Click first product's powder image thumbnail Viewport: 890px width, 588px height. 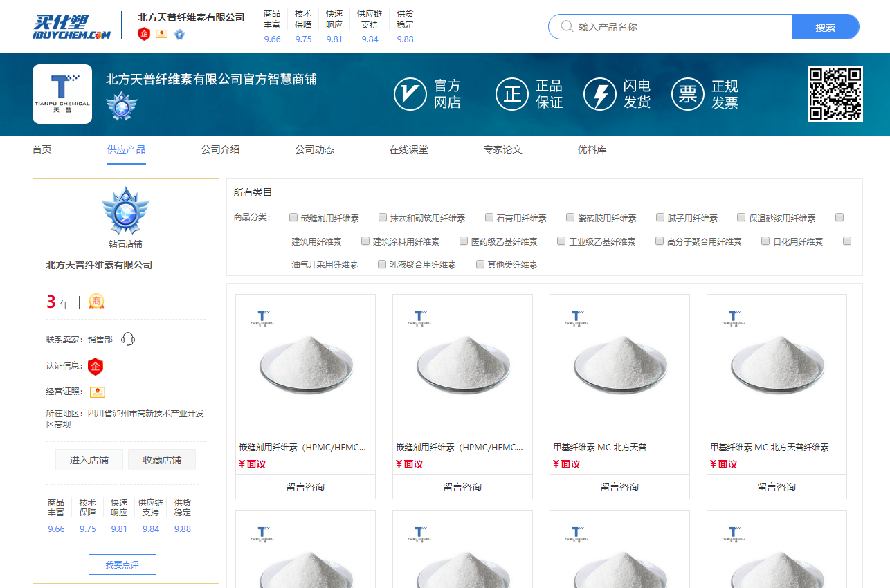tap(305, 365)
